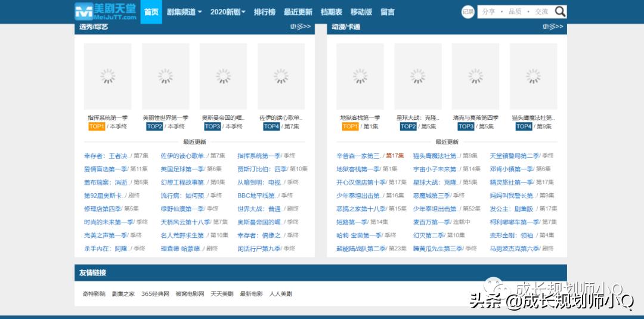Open the 留言 message board
Image resolution: width=644 pixels, height=319 pixels.
tap(388, 12)
